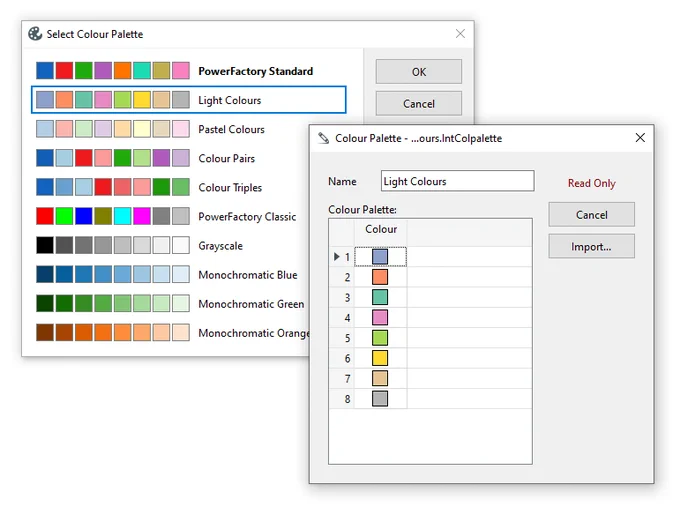Select the PowerFactory Standard palette
This screenshot has height=507, width=680.
click(189, 71)
